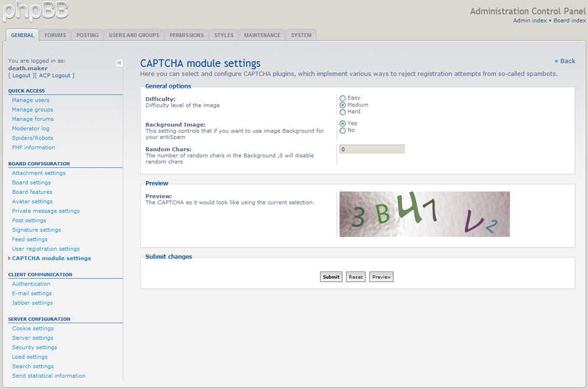Open the Forums tab
The height and width of the screenshot is (389, 588).
55,36
